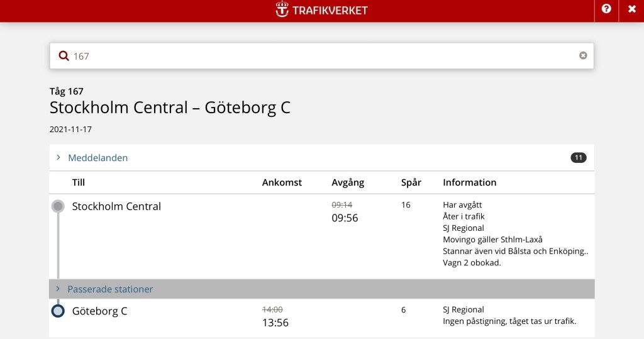Click the Göteborg C station marker circle
This screenshot has width=644, height=339.
click(x=58, y=311)
